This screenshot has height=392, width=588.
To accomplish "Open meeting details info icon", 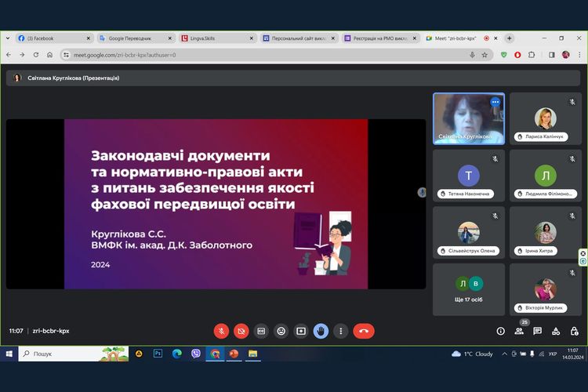I will [x=501, y=331].
